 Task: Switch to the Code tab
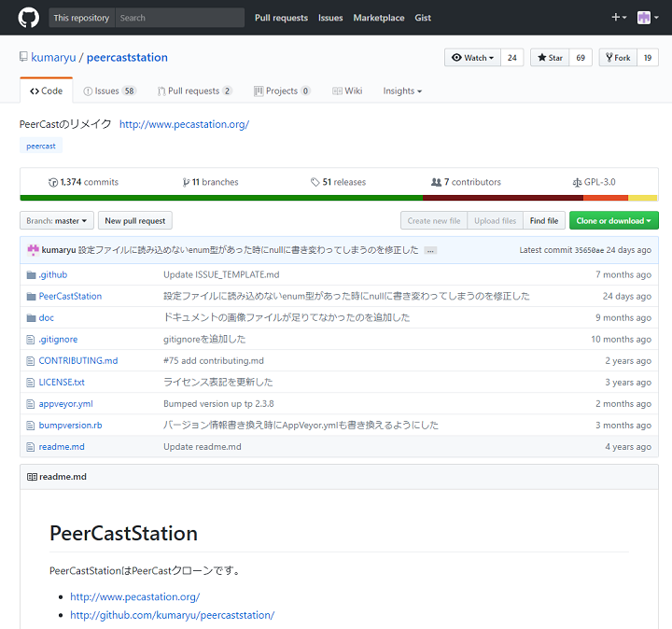tap(47, 91)
